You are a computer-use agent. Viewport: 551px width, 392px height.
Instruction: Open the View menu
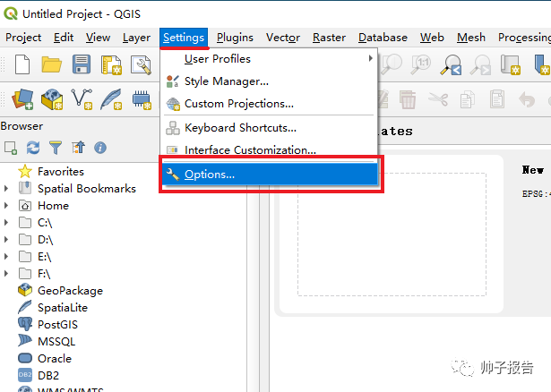click(x=98, y=38)
